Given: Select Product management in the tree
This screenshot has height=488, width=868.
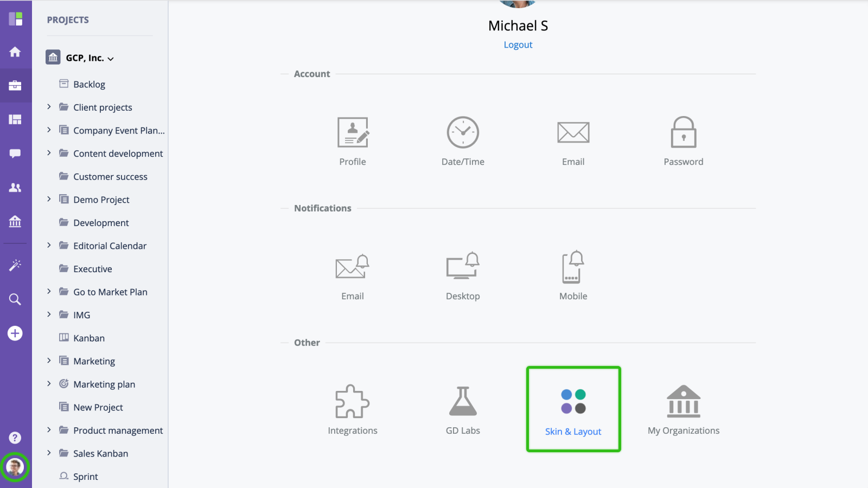Looking at the screenshot, I should [118, 431].
